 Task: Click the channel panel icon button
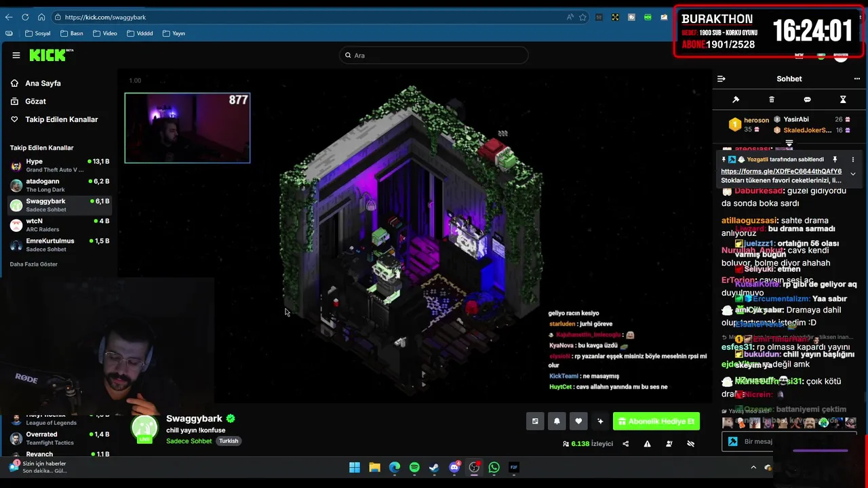tap(535, 422)
